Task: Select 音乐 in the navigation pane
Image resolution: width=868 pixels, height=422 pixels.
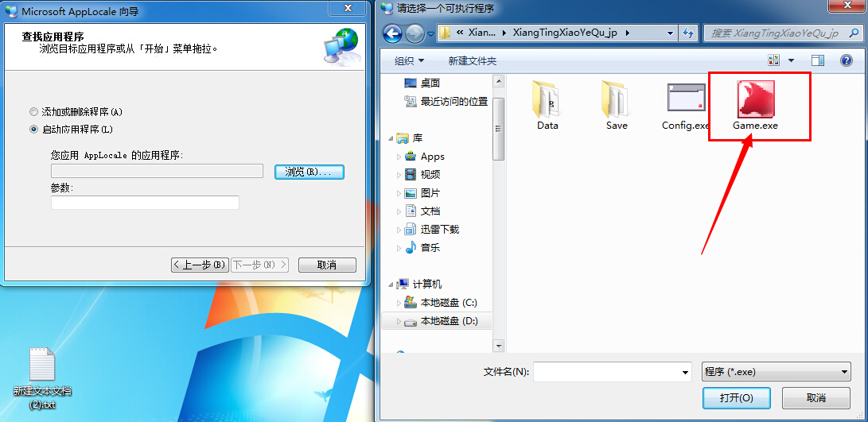Action: coord(430,248)
